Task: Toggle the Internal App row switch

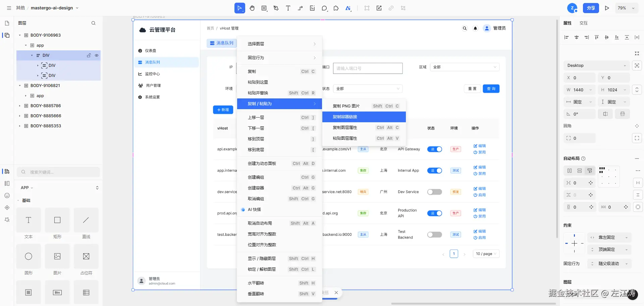Action: (435, 171)
